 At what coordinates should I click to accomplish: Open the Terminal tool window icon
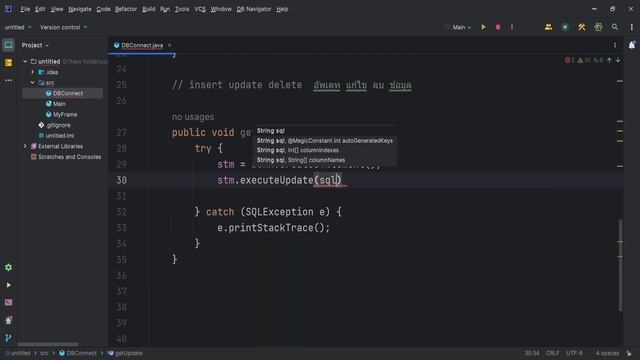coord(8,302)
